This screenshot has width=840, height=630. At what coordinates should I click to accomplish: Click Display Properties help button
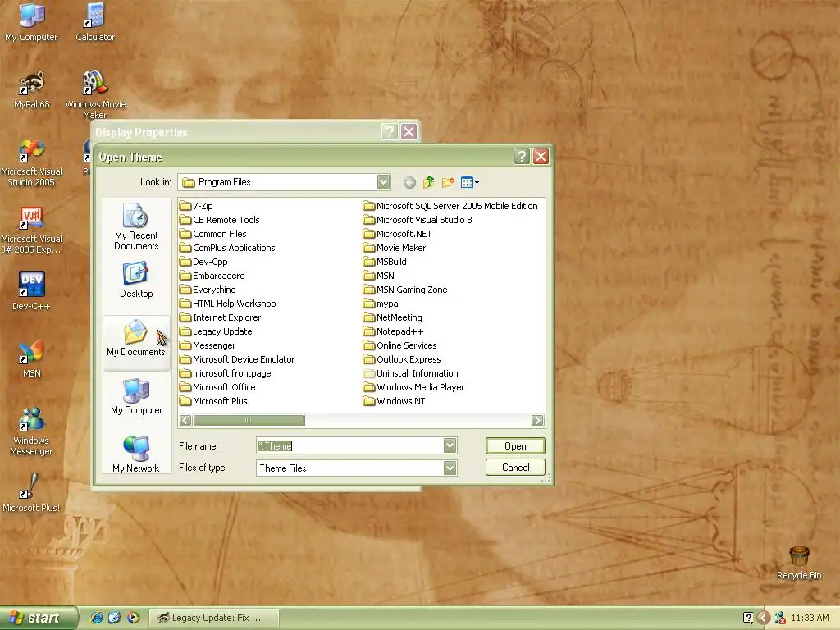coord(390,132)
